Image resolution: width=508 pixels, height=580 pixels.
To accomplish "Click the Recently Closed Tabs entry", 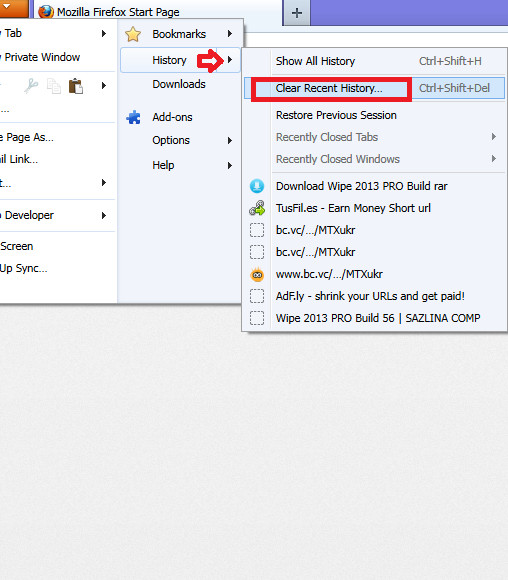I will pos(374,137).
